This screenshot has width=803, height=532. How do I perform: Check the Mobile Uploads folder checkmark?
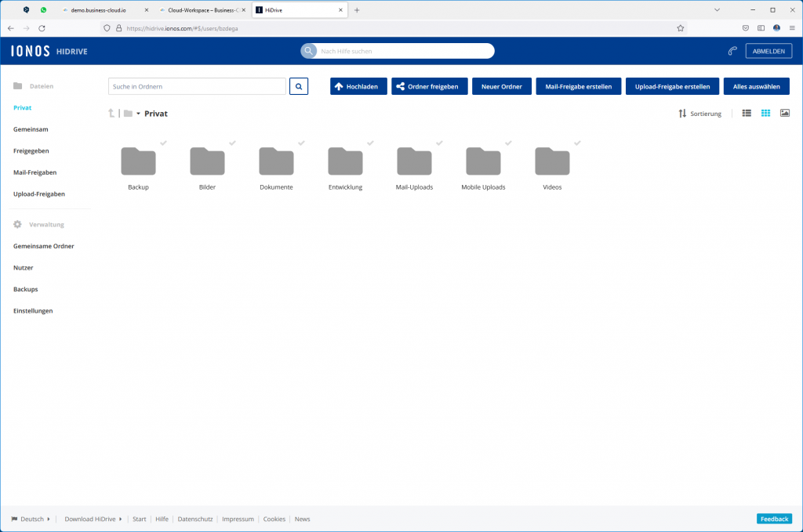click(x=508, y=143)
